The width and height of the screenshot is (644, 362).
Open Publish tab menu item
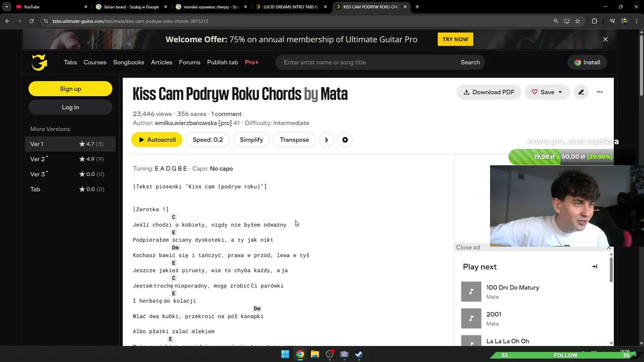click(222, 62)
